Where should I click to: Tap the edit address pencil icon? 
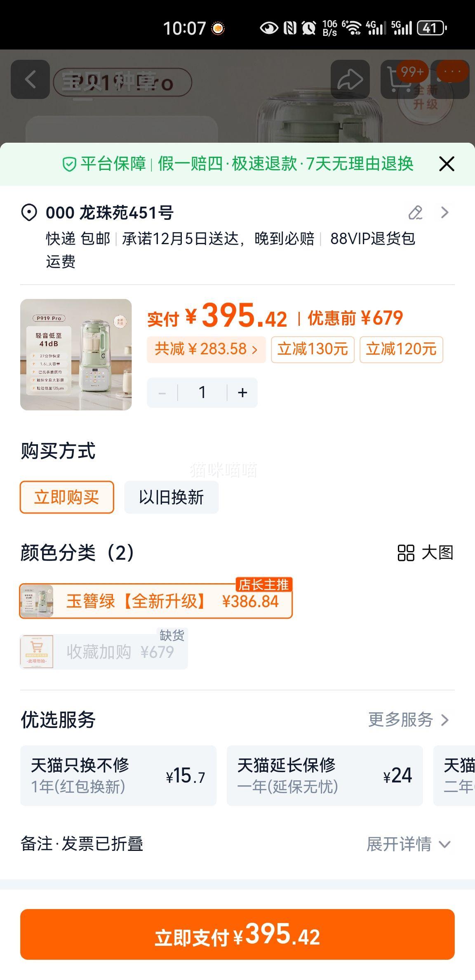pos(415,213)
